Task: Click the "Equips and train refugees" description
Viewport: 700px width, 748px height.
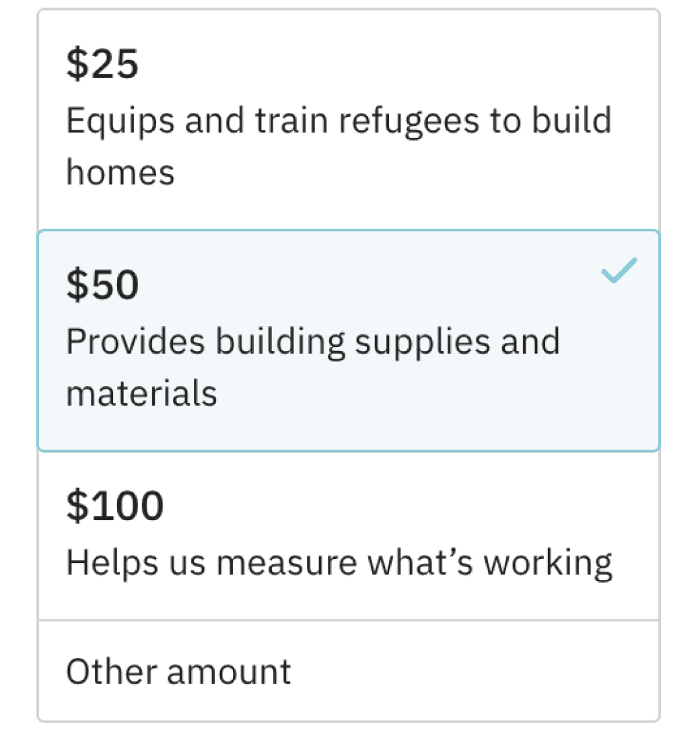Action: pyautogui.click(x=339, y=145)
